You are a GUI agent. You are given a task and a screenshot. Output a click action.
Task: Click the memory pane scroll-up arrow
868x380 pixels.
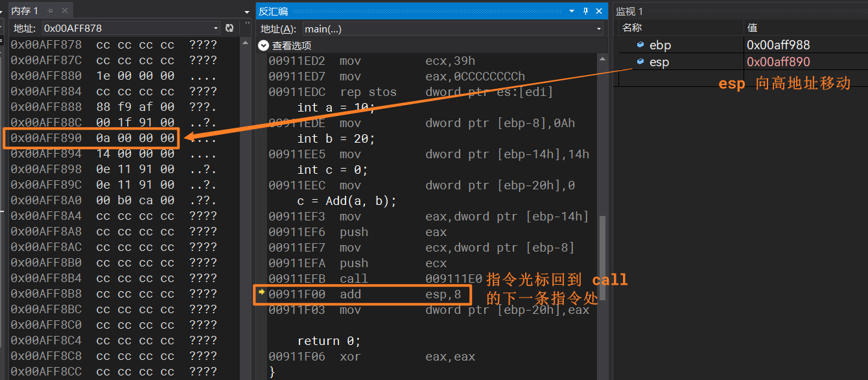245,42
